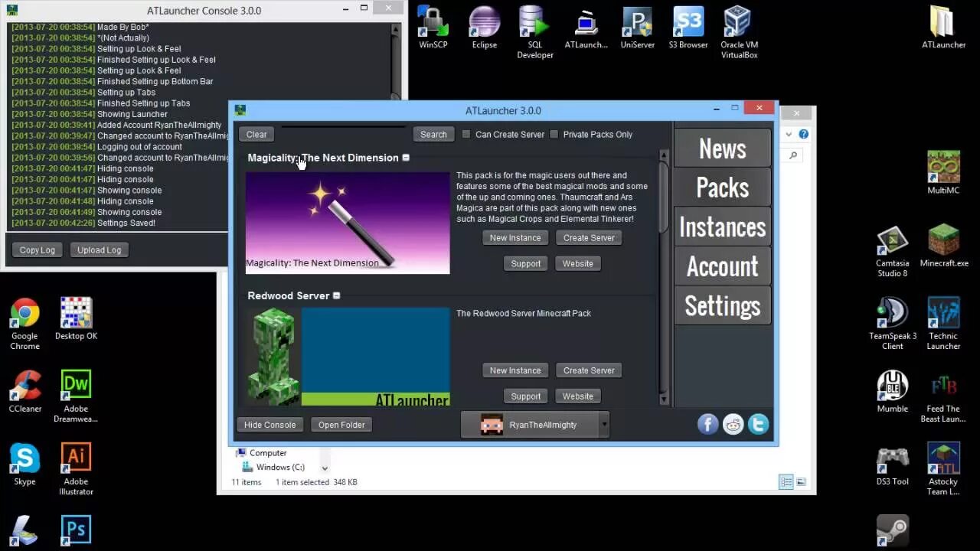Expand the dropdown below Windows (C:) in Explorer
The width and height of the screenshot is (980, 551).
click(x=325, y=468)
